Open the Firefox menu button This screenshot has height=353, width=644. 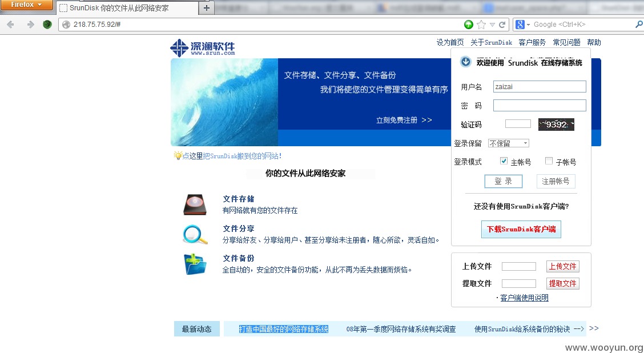pos(26,5)
